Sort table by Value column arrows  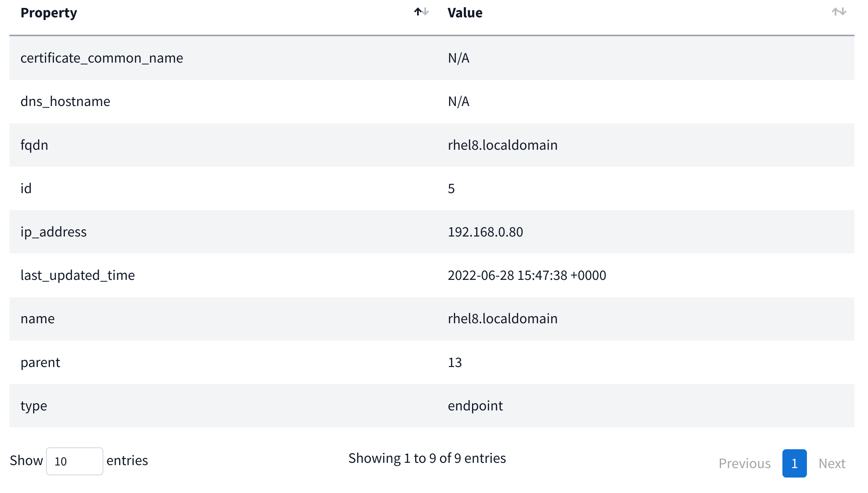coord(839,12)
